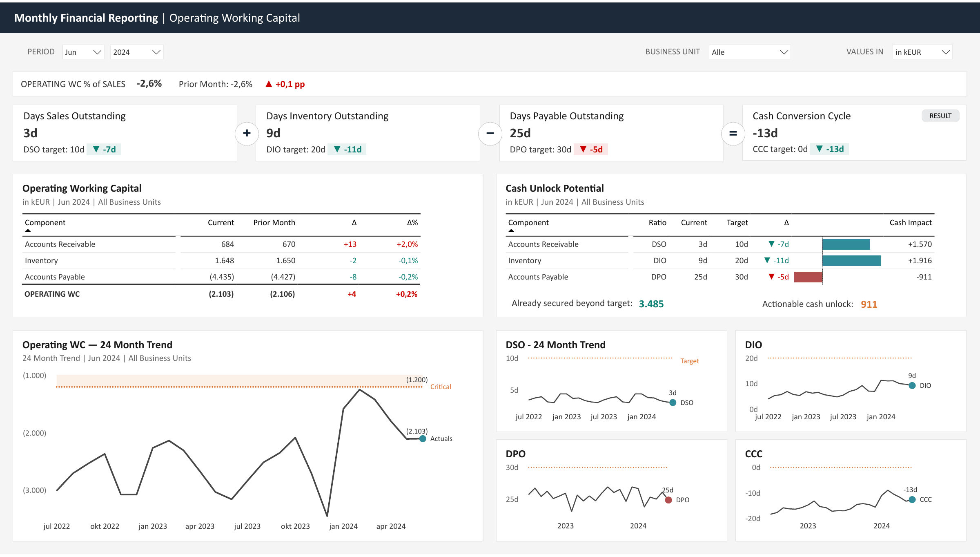Click the Prior Month column header

(x=274, y=223)
